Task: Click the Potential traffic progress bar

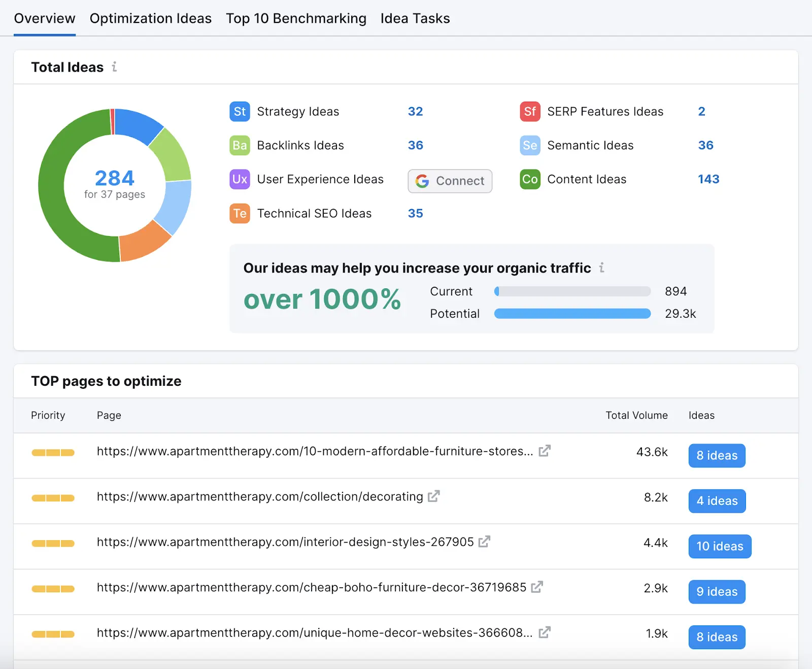Action: click(x=572, y=314)
